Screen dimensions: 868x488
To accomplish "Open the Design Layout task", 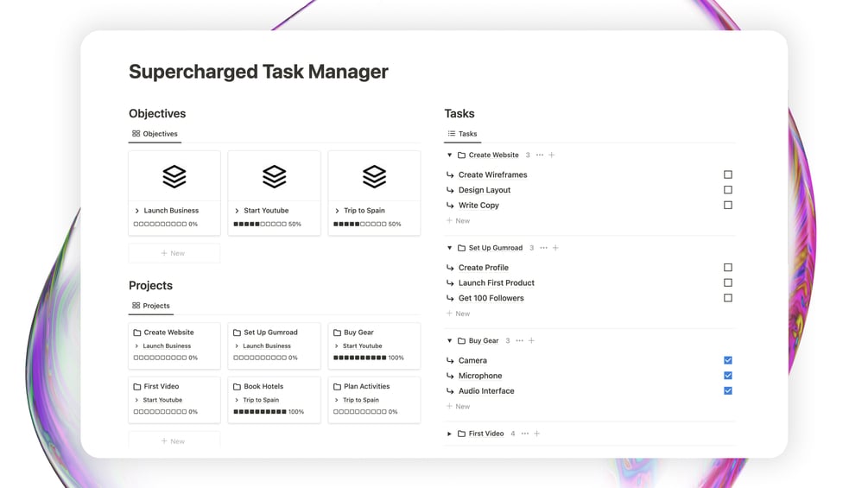I will click(x=485, y=190).
